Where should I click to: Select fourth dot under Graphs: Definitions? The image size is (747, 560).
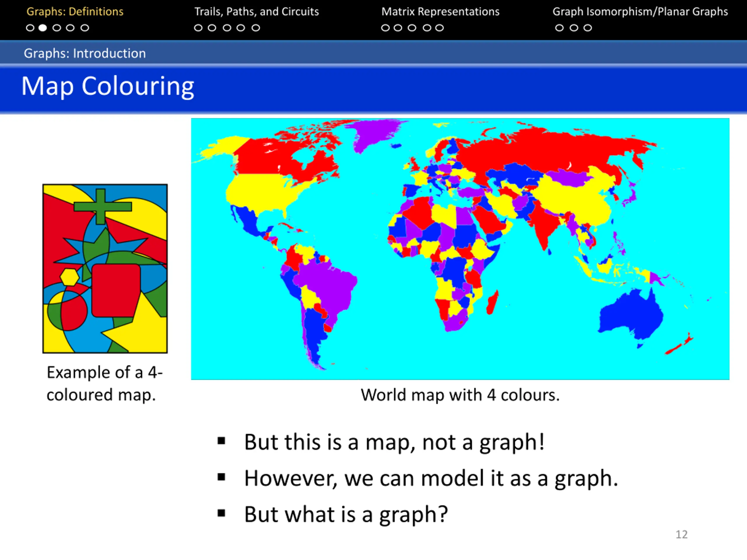(70, 28)
